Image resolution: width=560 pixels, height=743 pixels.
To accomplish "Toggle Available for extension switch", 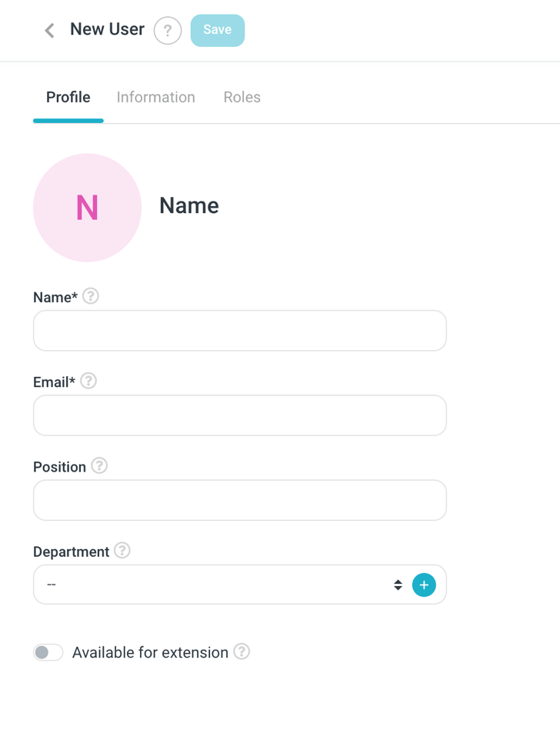I will click(x=48, y=652).
